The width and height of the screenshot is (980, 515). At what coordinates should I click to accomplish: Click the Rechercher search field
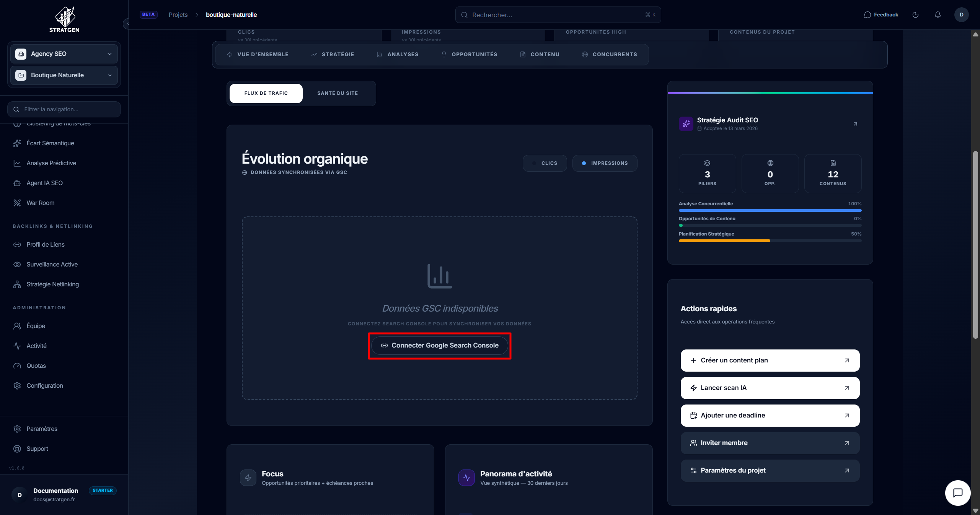[x=557, y=15]
